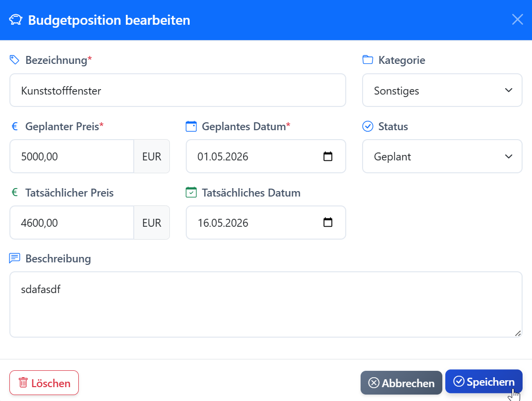Click the Beschreibung text area with sdafasdf
532x401 pixels.
coord(266,304)
